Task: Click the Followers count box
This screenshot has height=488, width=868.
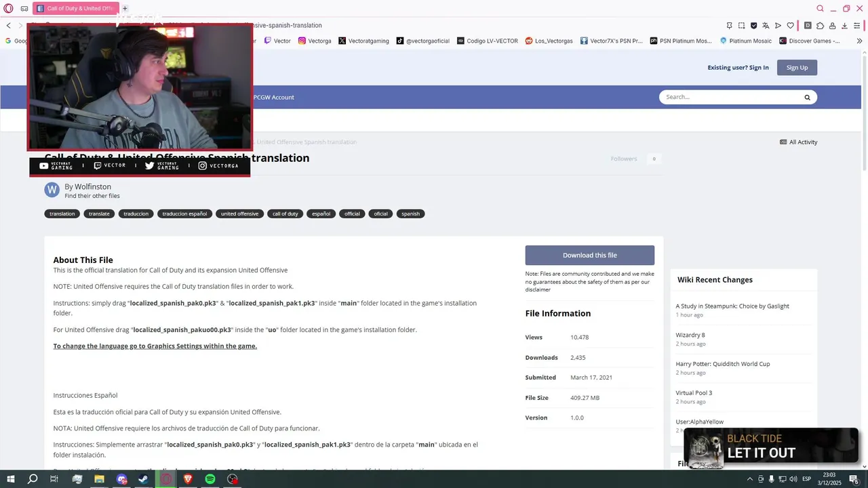Action: point(654,159)
